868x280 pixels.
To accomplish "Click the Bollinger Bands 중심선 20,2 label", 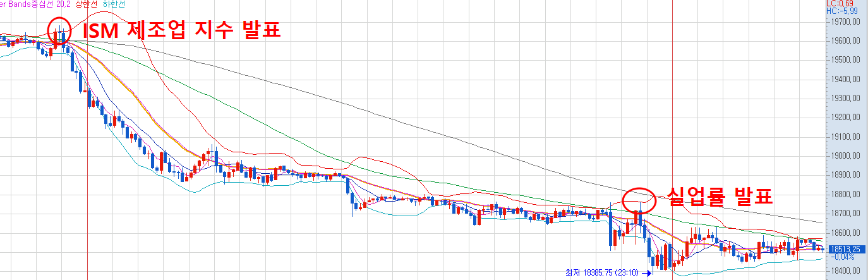I will [x=35, y=4].
